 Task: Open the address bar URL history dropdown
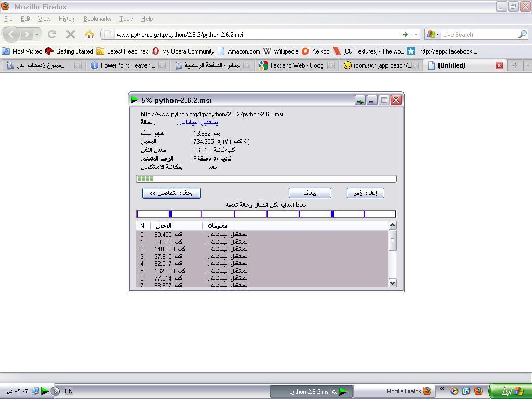(x=416, y=34)
